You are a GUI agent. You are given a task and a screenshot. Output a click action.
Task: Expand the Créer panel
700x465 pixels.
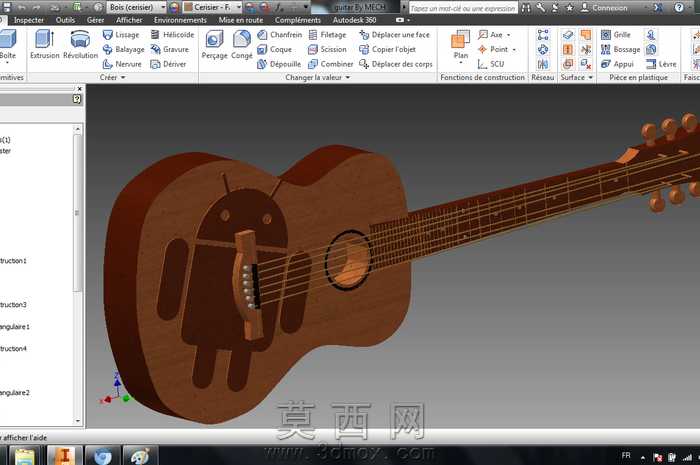[112, 77]
